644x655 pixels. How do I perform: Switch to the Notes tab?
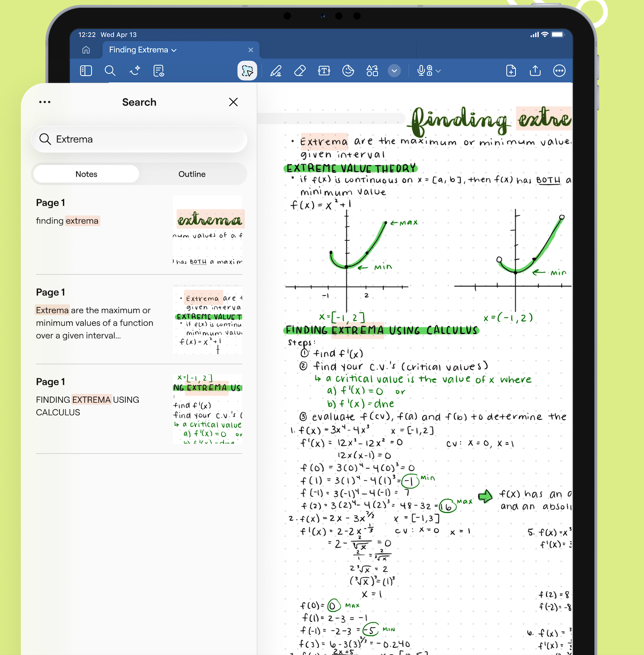tap(86, 174)
